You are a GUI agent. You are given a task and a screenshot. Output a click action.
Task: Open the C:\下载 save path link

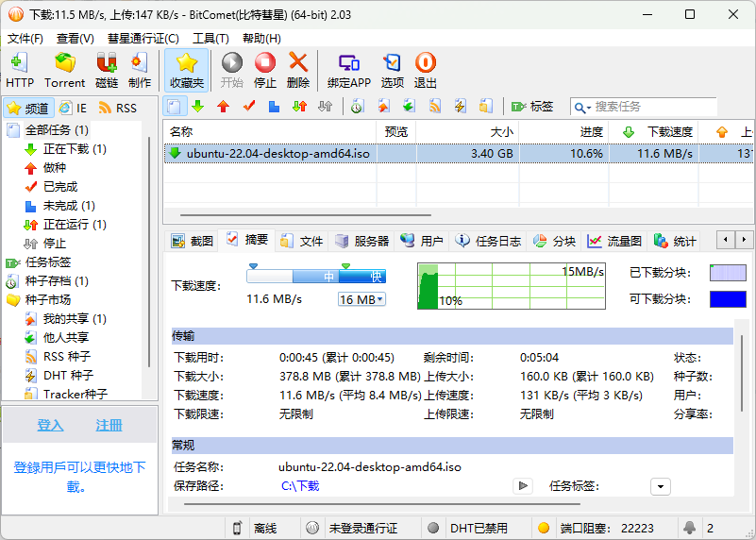click(x=300, y=485)
